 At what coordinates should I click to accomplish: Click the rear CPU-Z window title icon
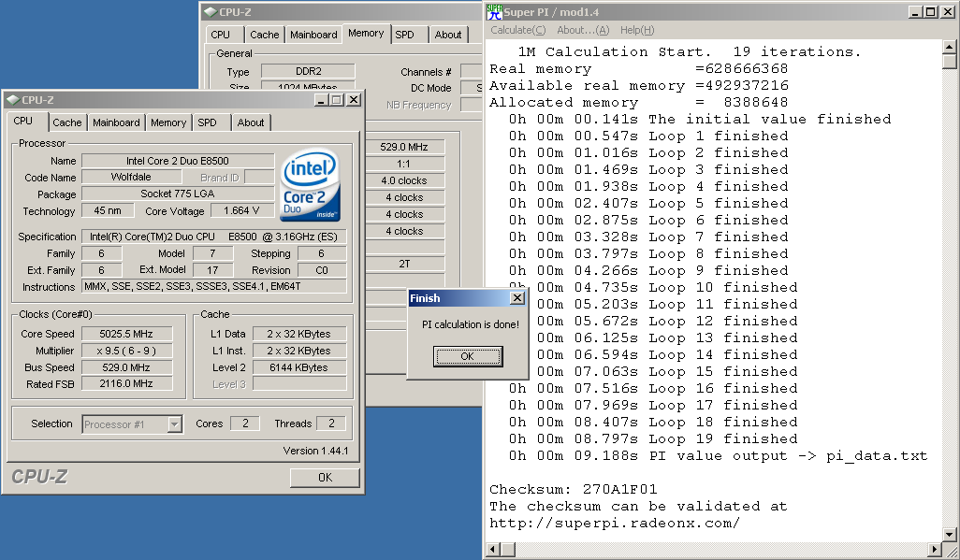[x=211, y=11]
